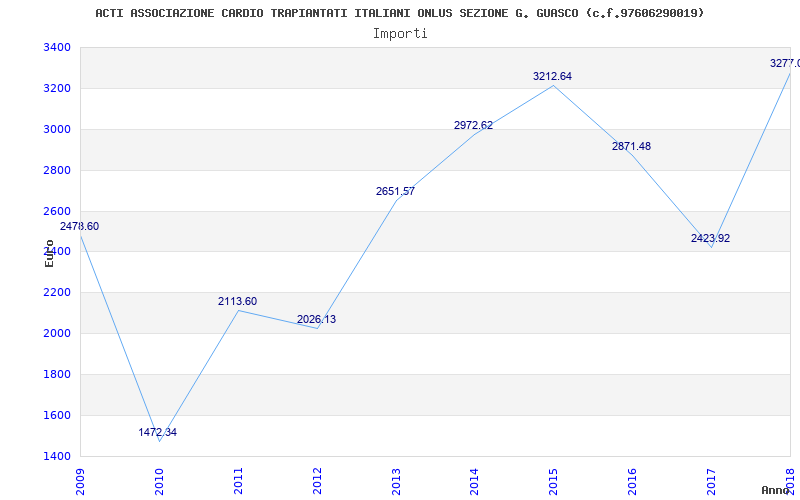Screen dimensions: 800x500
Task: Click y-axis tick 1600
Action: tap(57, 415)
